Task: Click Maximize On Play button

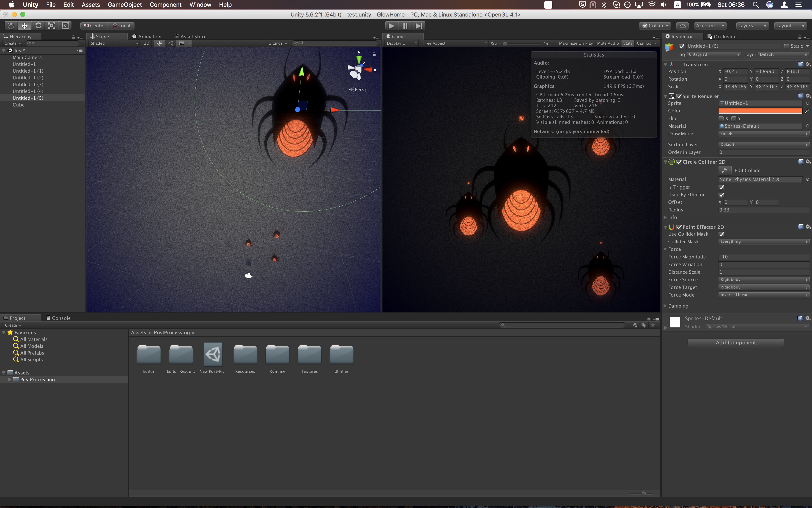Action: 576,43
